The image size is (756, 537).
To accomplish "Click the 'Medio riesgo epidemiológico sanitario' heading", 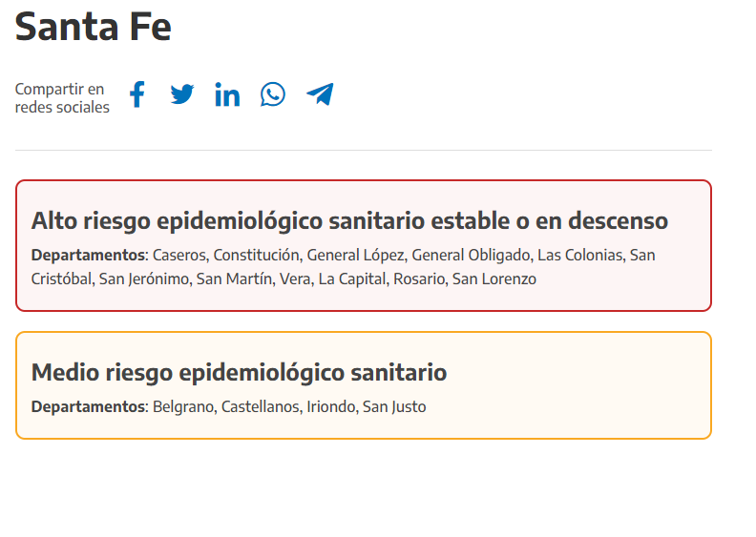I will tap(239, 372).
